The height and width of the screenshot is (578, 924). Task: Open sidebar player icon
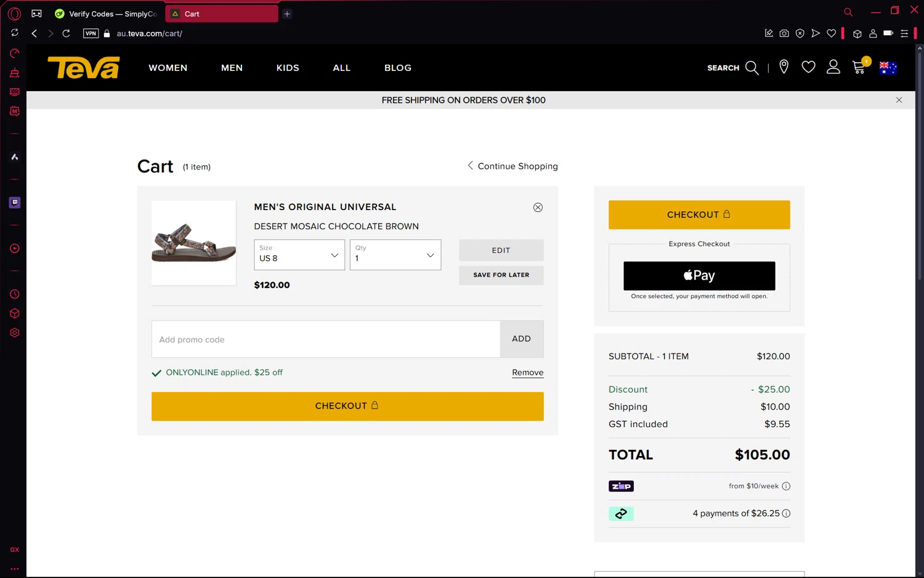[x=15, y=248]
